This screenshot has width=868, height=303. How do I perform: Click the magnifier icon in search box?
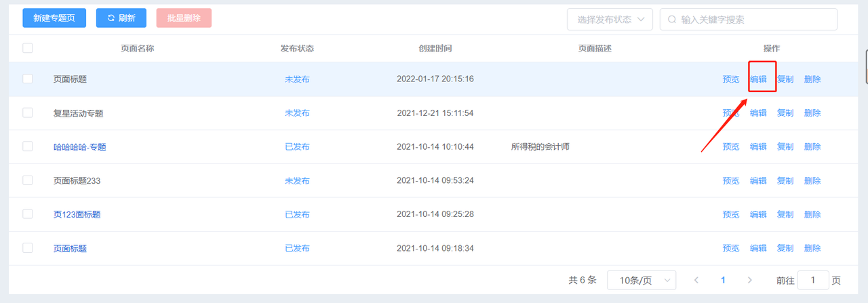point(672,20)
